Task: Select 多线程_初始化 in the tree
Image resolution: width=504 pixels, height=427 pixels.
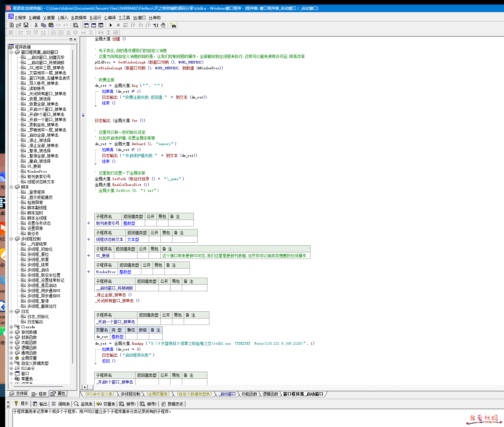Action: pos(40,249)
